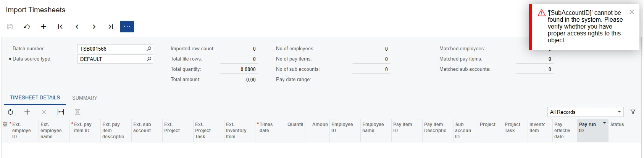Click the Ext. sub account column header

tap(147, 131)
